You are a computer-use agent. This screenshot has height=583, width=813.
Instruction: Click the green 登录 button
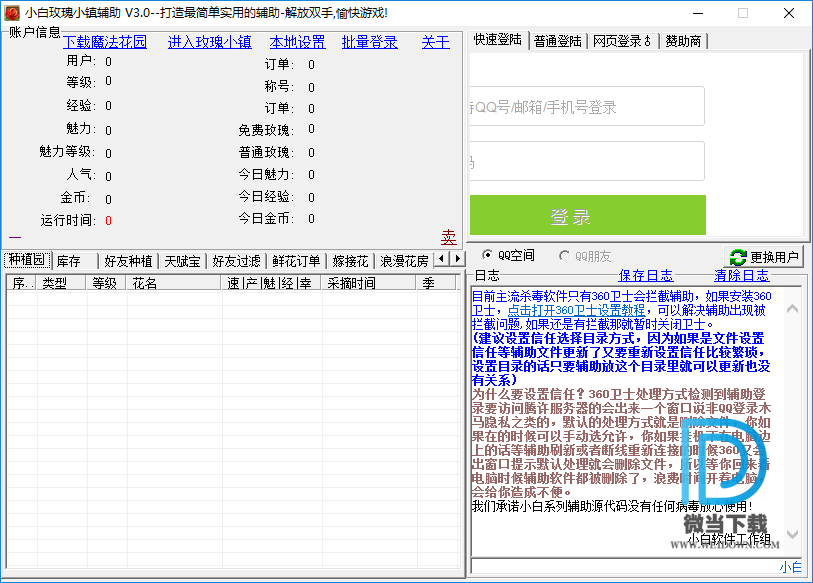pos(587,215)
